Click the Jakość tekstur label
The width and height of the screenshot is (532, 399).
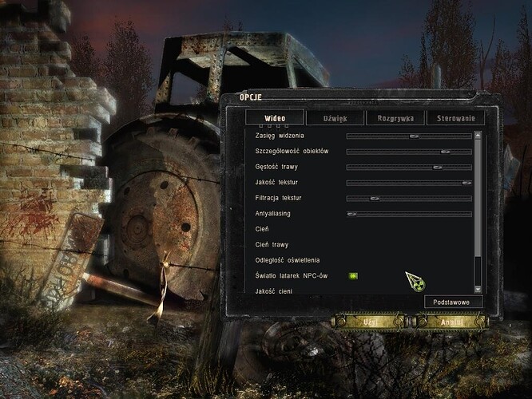(x=276, y=183)
